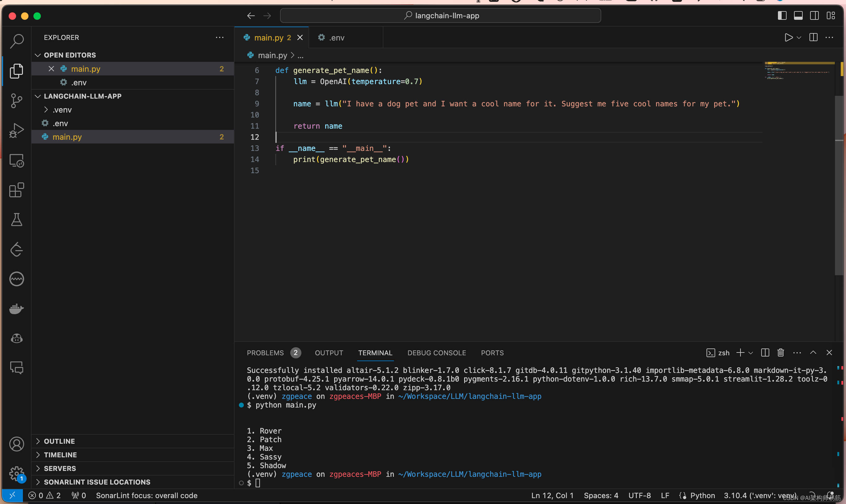Change end of line sequence LF
Screen dimensions: 846x504
[665, 495]
